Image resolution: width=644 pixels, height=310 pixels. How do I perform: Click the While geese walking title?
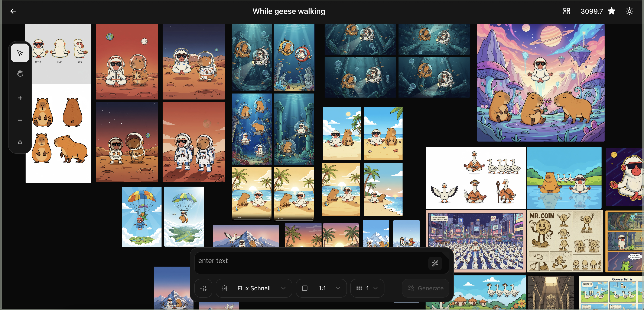[x=289, y=11]
